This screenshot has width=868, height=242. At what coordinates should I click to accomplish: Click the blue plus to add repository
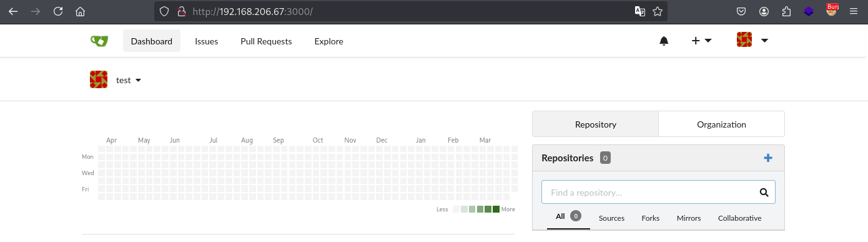point(768,158)
